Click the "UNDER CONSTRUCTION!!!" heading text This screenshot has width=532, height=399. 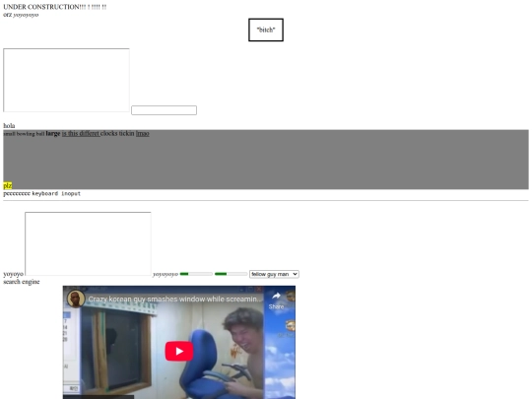(54, 7)
